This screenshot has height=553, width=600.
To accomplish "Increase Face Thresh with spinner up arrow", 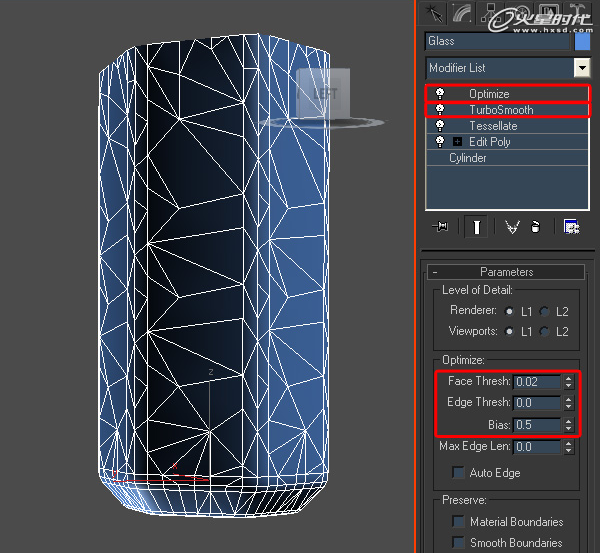I will (x=569, y=378).
